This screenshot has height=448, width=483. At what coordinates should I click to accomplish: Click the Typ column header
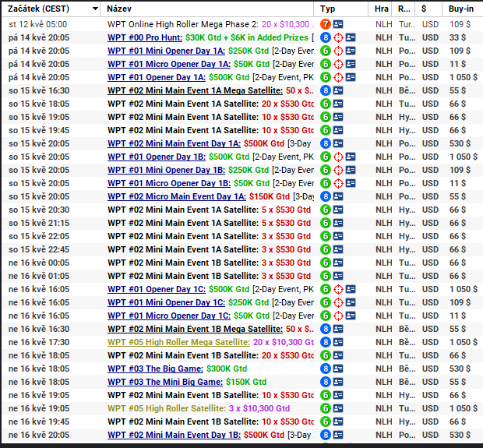(x=341, y=9)
